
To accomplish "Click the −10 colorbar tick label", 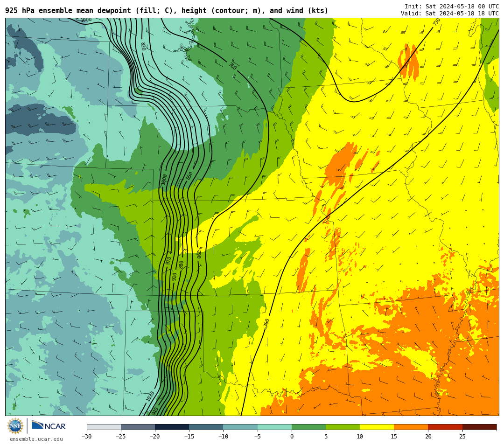I will click(x=224, y=436).
